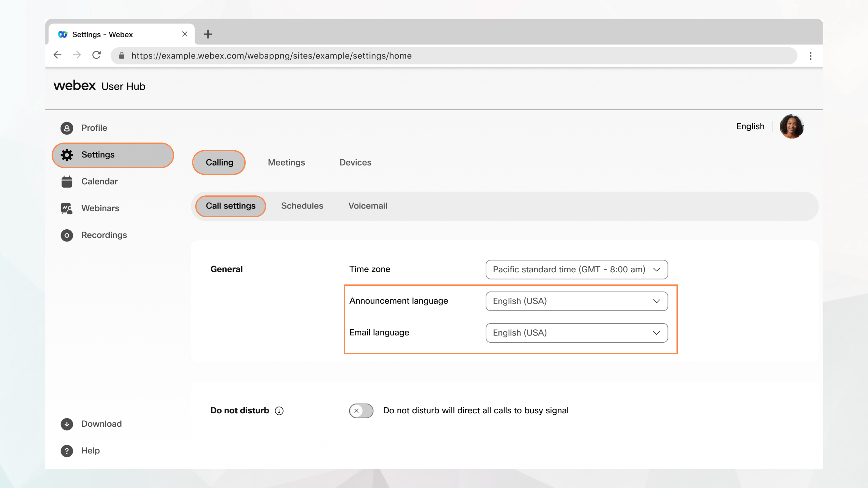Click the Calendar icon in sidebar

(x=66, y=181)
